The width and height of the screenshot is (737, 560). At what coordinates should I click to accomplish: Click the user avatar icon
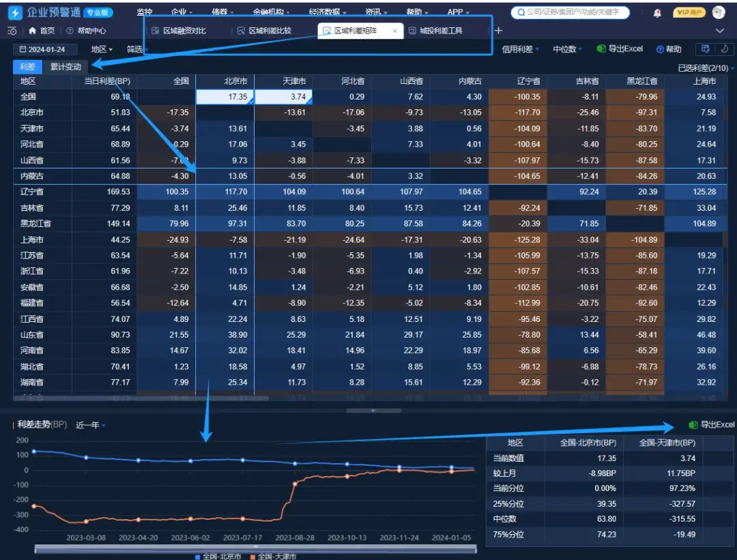pos(718,12)
